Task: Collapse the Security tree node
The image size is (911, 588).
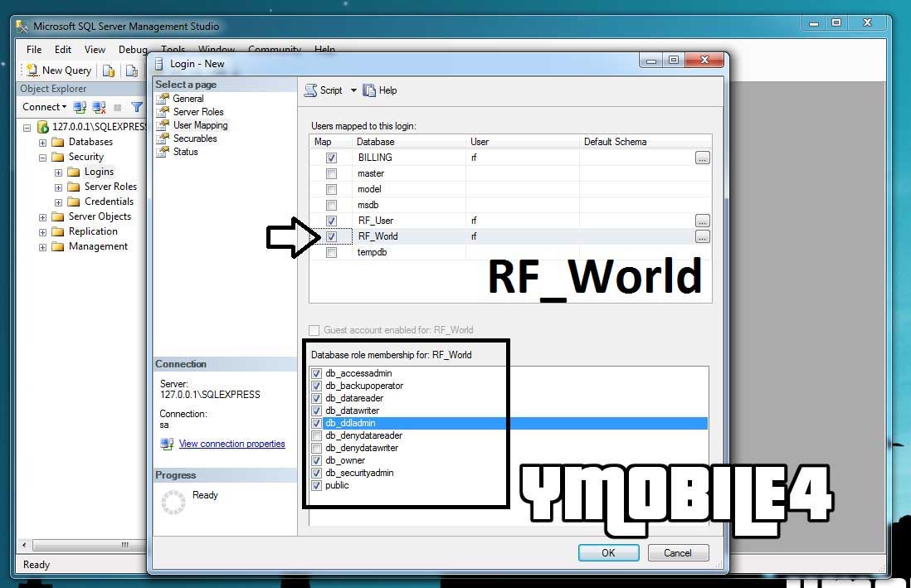Action: tap(42, 158)
